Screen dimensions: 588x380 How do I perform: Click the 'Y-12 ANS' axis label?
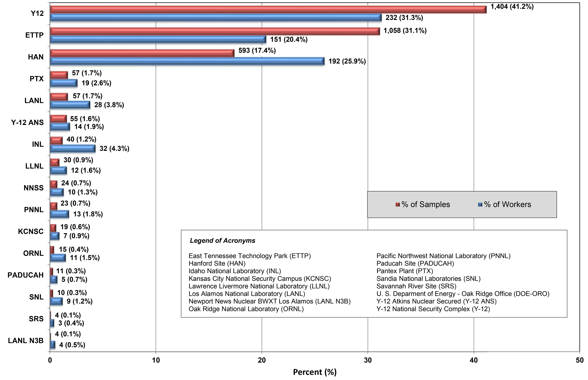click(27, 122)
